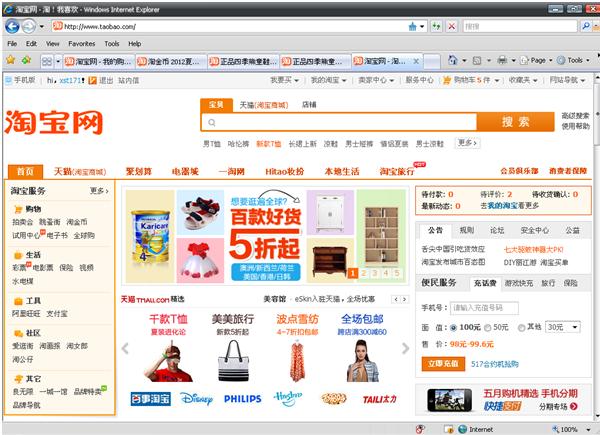The height and width of the screenshot is (435, 600).
Task: Click the shopping cart icon in Taobao top bar
Action: [447, 80]
